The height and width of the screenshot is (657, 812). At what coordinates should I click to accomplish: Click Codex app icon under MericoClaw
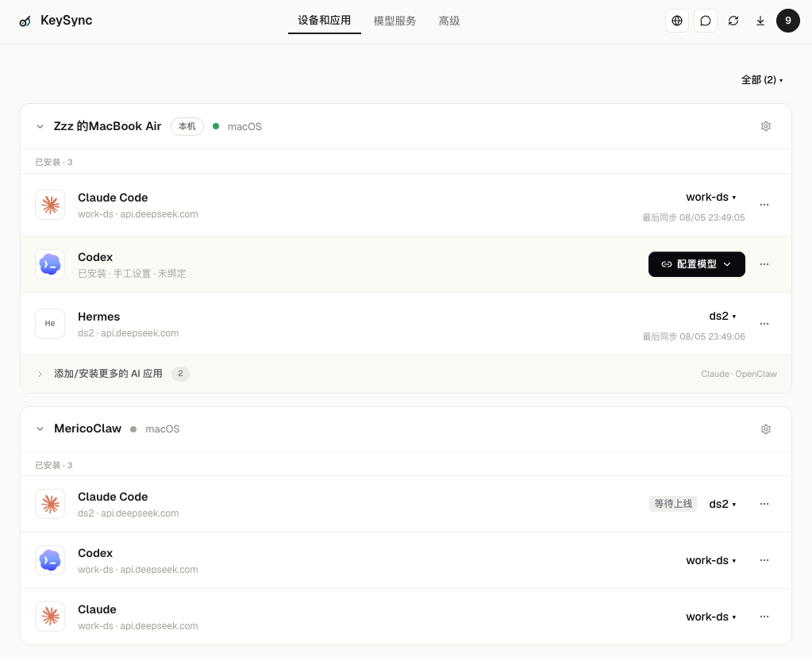[x=50, y=560]
